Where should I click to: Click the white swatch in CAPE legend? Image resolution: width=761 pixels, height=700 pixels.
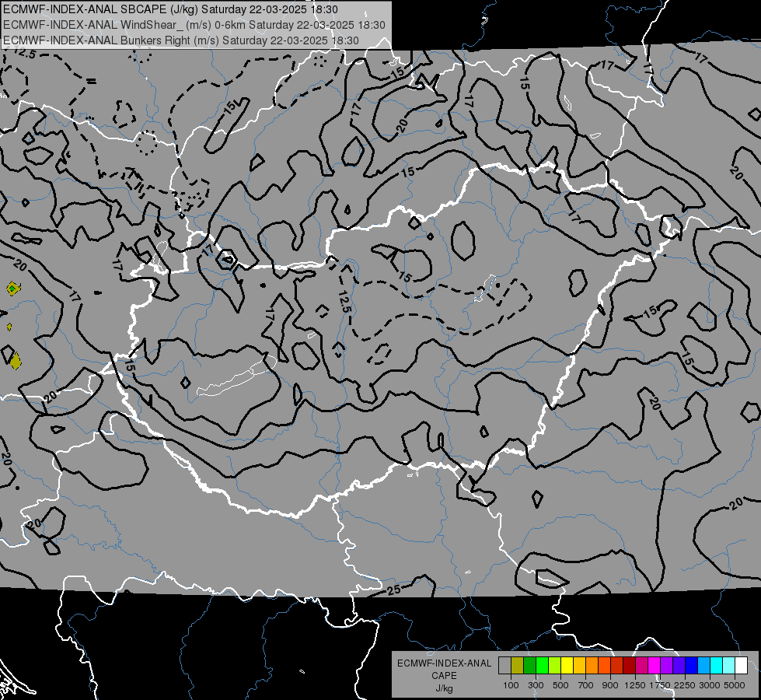click(x=741, y=666)
